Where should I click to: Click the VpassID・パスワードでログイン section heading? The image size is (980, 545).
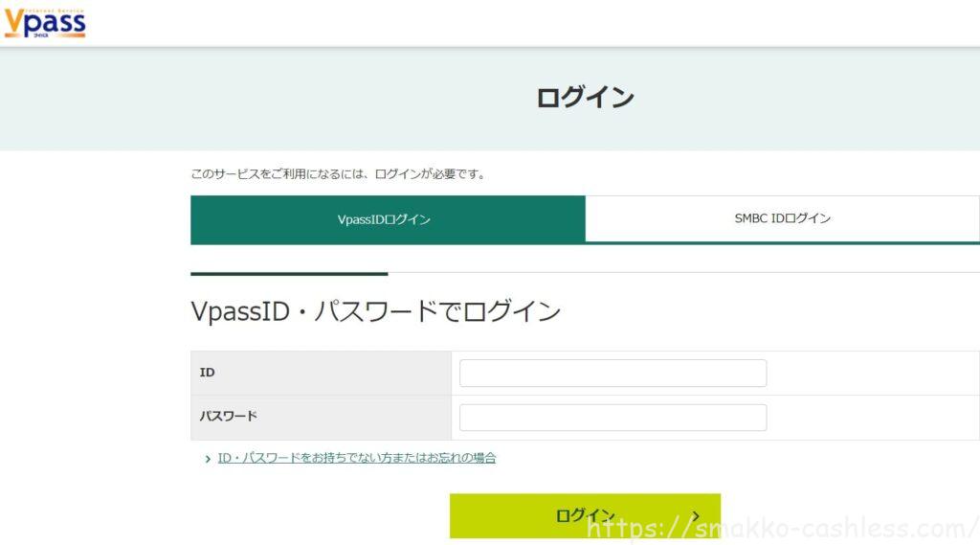tap(375, 311)
